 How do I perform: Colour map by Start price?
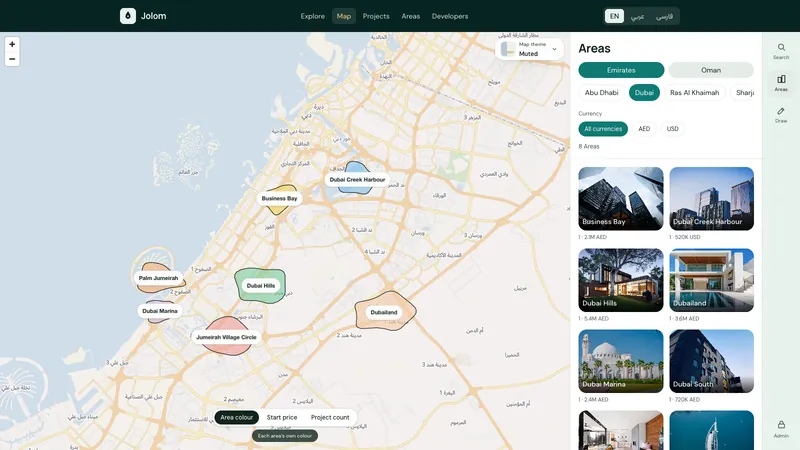point(282,417)
